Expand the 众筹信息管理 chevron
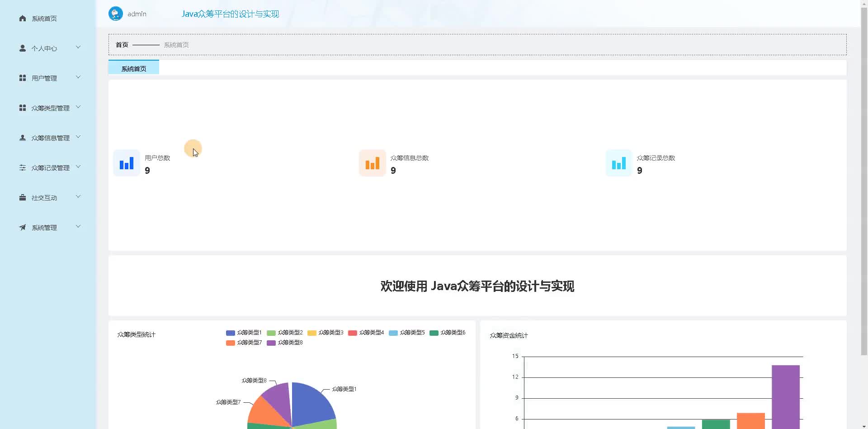Screen dimensions: 868x429 pyautogui.click(x=78, y=137)
